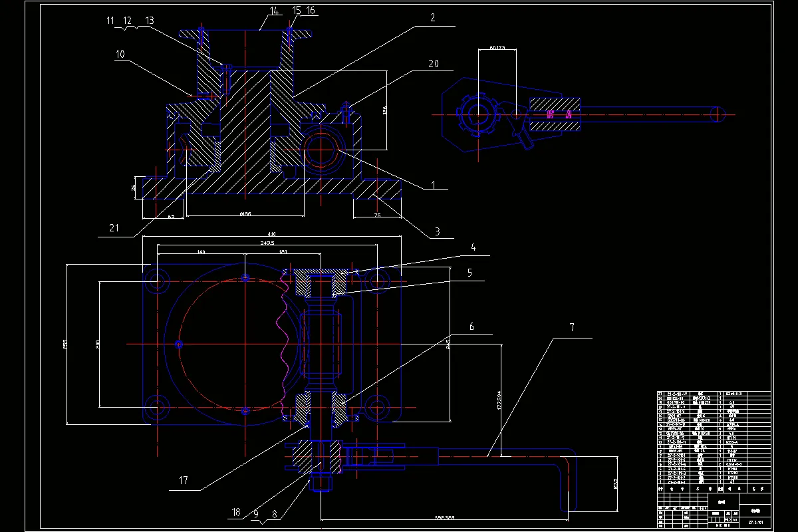Screen dimensions: 798x532
Task: Select the 120 dimension text
Action: pyautogui.click(x=282, y=253)
